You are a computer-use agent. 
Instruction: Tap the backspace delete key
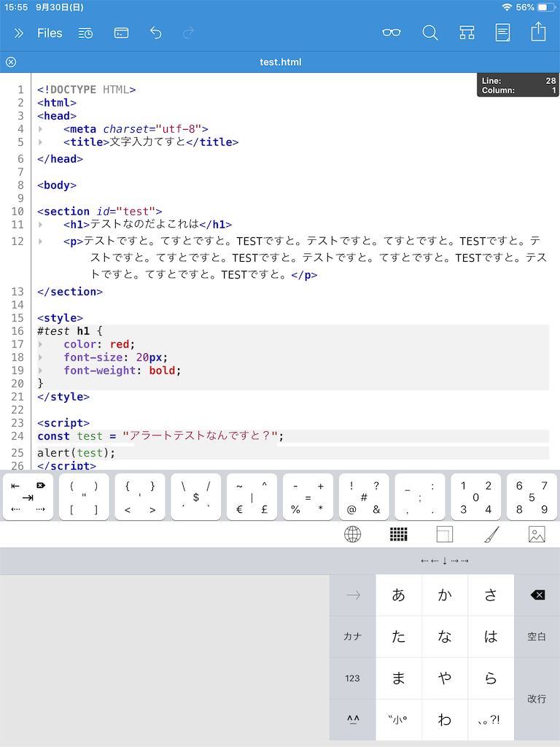click(x=537, y=595)
